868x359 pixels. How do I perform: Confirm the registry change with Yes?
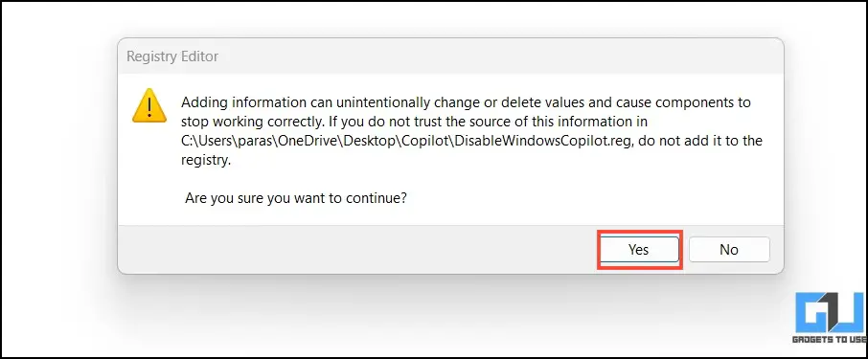pyautogui.click(x=639, y=250)
